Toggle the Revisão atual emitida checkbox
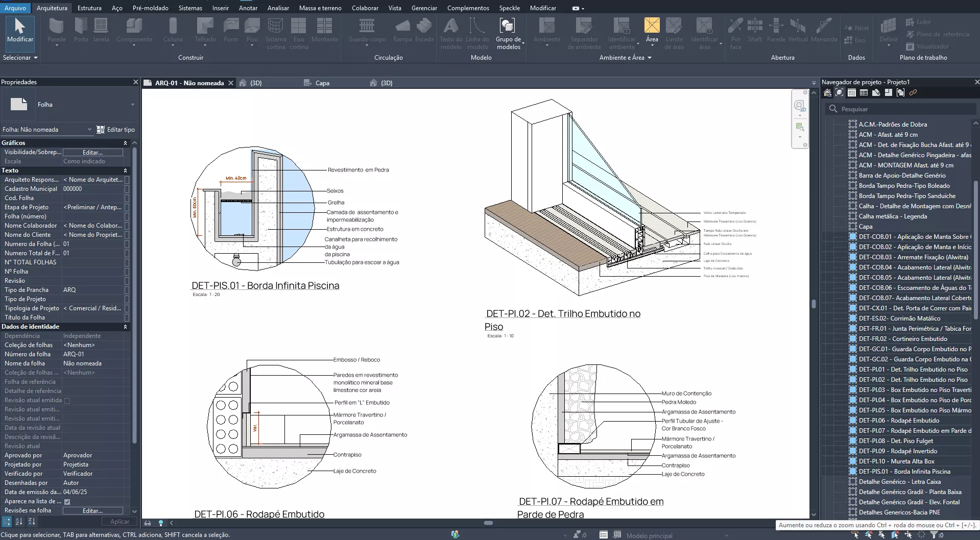This screenshot has height=540, width=980. tap(67, 401)
